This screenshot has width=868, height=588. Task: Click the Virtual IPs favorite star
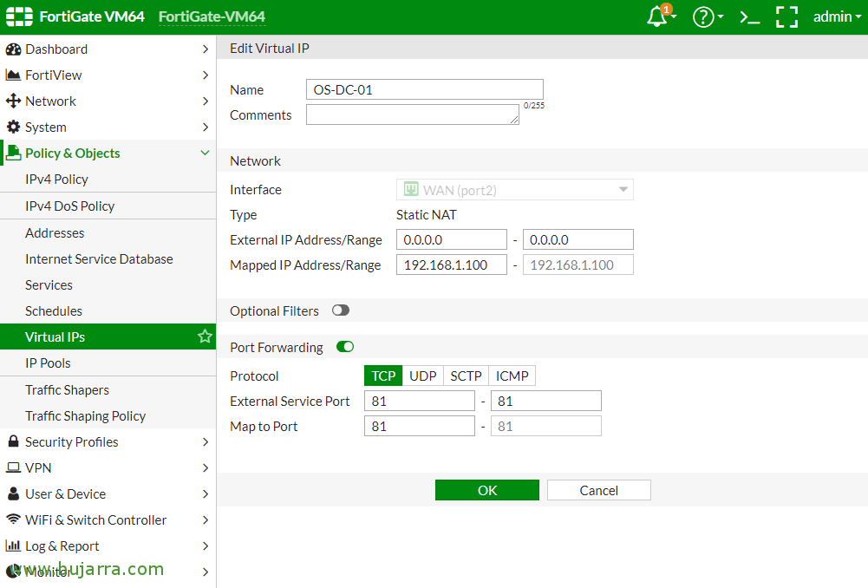205,336
